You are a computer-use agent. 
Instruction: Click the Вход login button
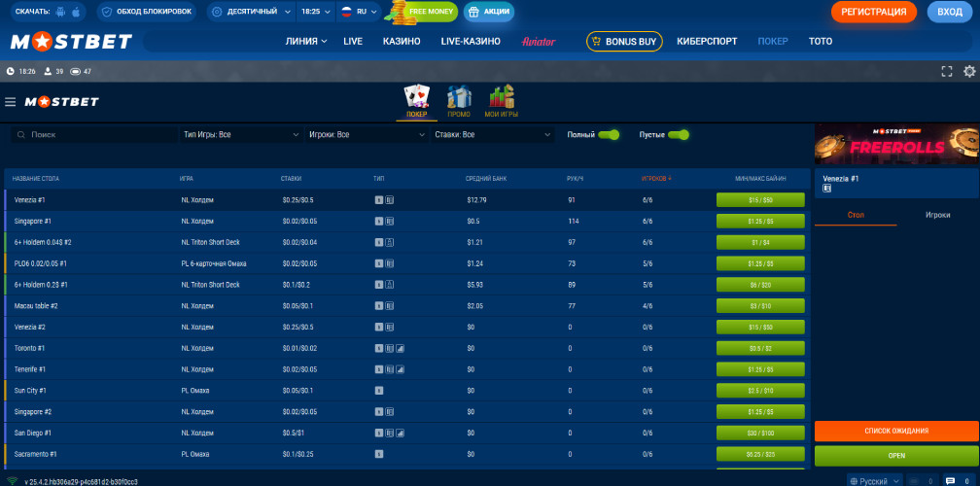pyautogui.click(x=949, y=12)
